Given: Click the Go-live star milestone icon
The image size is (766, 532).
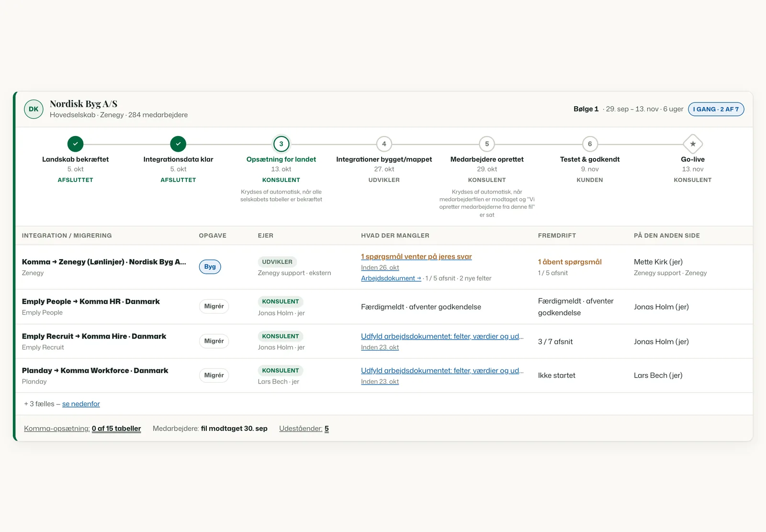Looking at the screenshot, I should tap(693, 144).
